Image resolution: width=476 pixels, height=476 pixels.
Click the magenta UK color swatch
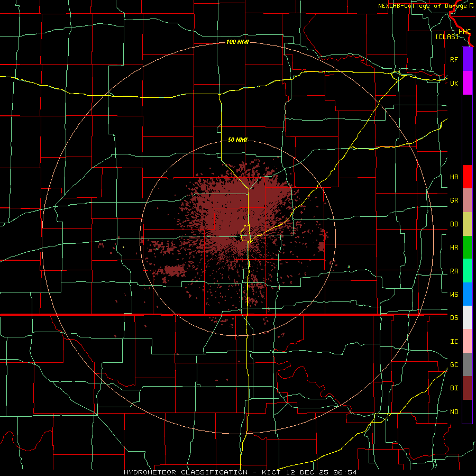coord(467,83)
